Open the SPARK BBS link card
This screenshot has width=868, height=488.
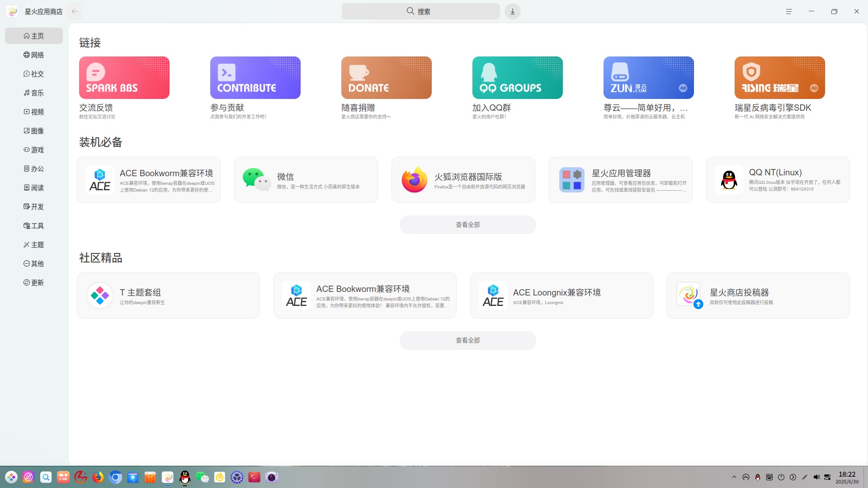[124, 78]
